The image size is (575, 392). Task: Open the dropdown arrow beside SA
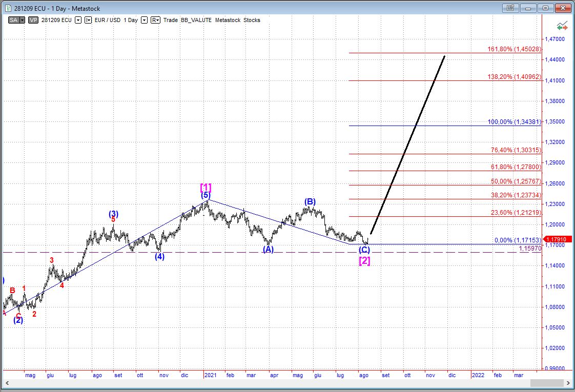click(x=23, y=20)
